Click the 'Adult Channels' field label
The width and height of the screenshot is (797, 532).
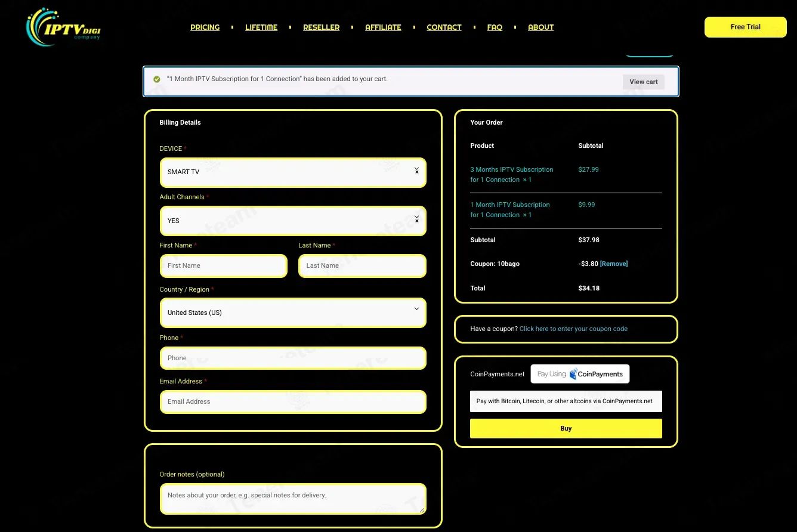pos(182,197)
